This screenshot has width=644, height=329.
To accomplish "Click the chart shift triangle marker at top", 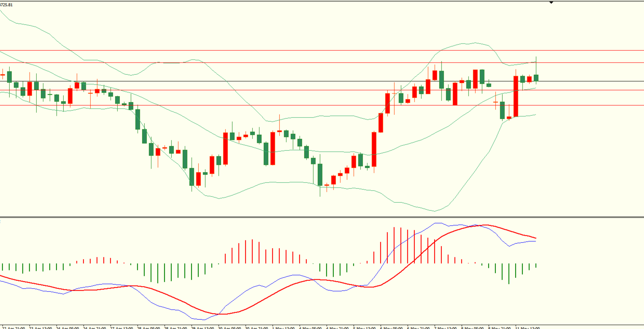I will point(551,3).
